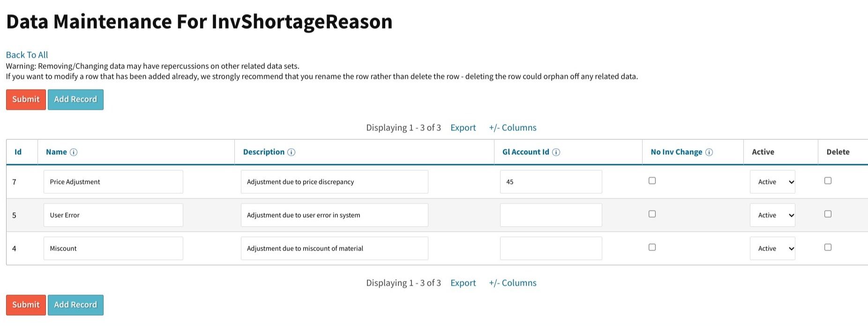Click the No Inv Change info icon
Image resolution: width=868 pixels, height=326 pixels.
coord(709,152)
